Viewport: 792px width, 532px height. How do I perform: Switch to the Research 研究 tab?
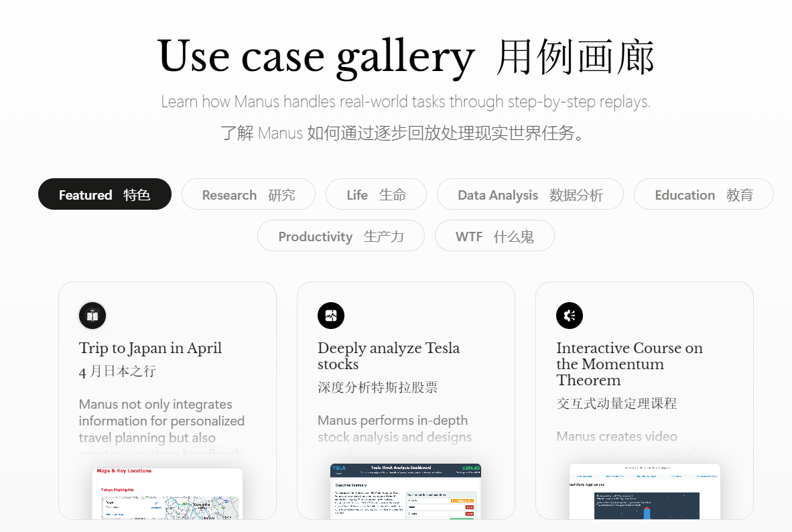pos(249,194)
